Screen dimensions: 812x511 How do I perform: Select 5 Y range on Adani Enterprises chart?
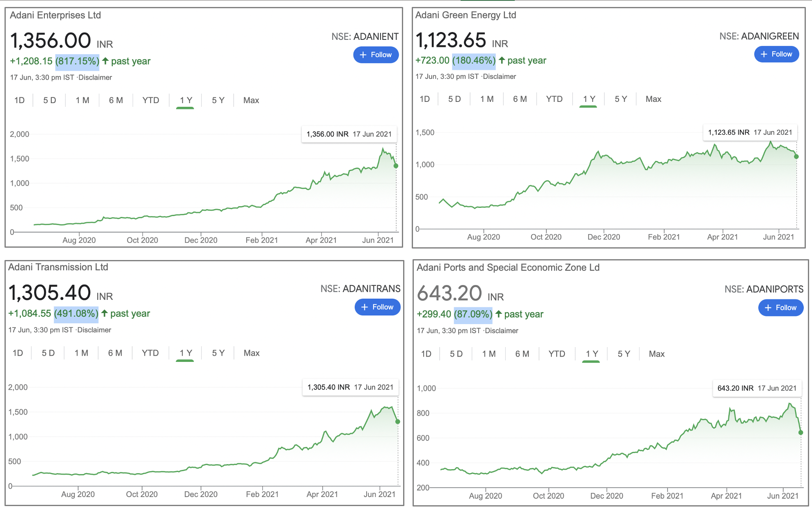(x=218, y=100)
